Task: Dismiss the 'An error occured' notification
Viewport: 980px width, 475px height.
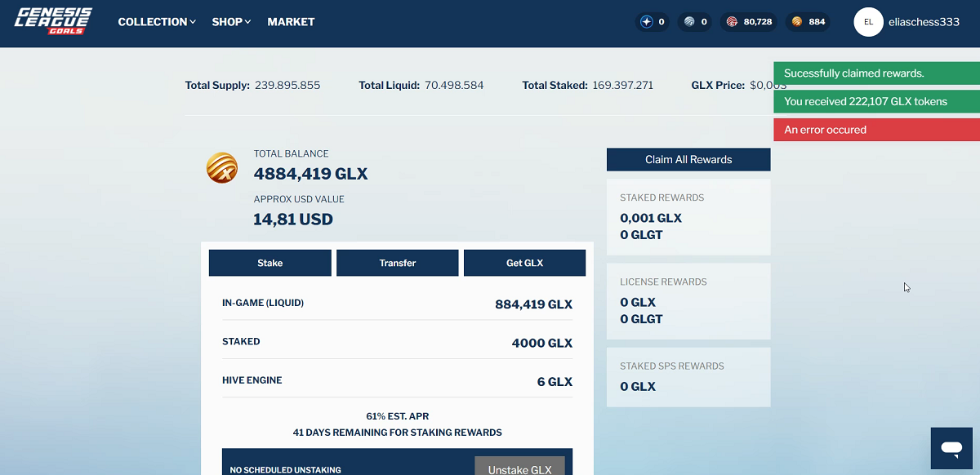Action: point(876,130)
